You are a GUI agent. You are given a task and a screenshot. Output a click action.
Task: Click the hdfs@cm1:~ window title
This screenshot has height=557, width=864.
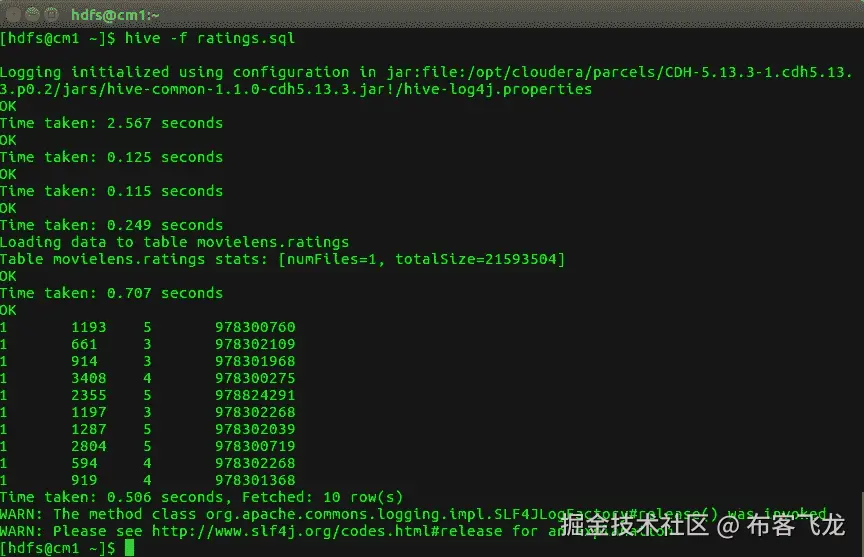click(x=116, y=15)
